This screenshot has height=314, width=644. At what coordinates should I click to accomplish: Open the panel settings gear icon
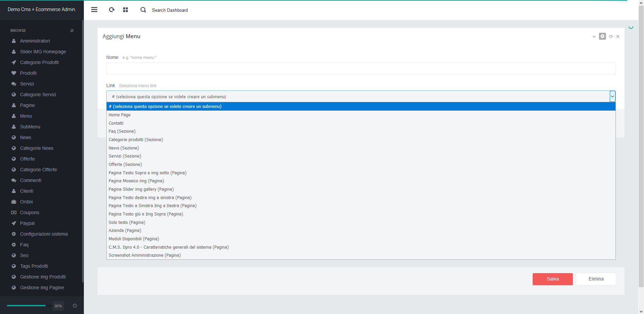(x=602, y=36)
